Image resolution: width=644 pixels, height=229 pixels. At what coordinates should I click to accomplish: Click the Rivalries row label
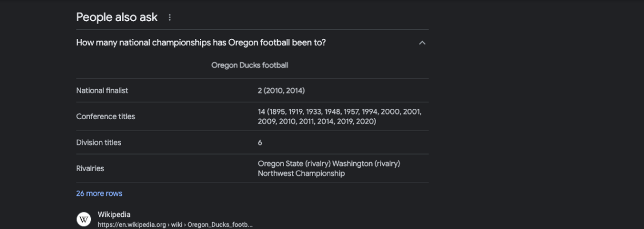(x=90, y=168)
